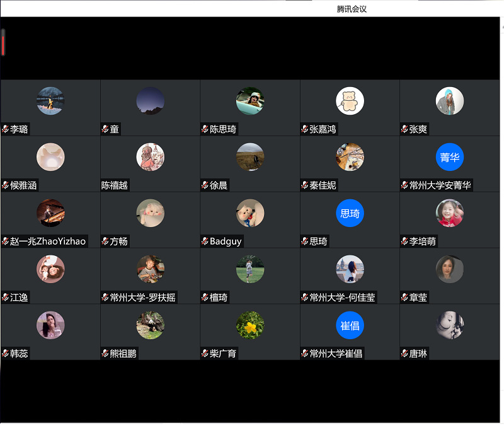Screen dimensions: 504x425
Task: Select 柴广育's yellow flower avatar
Action: coord(250,325)
